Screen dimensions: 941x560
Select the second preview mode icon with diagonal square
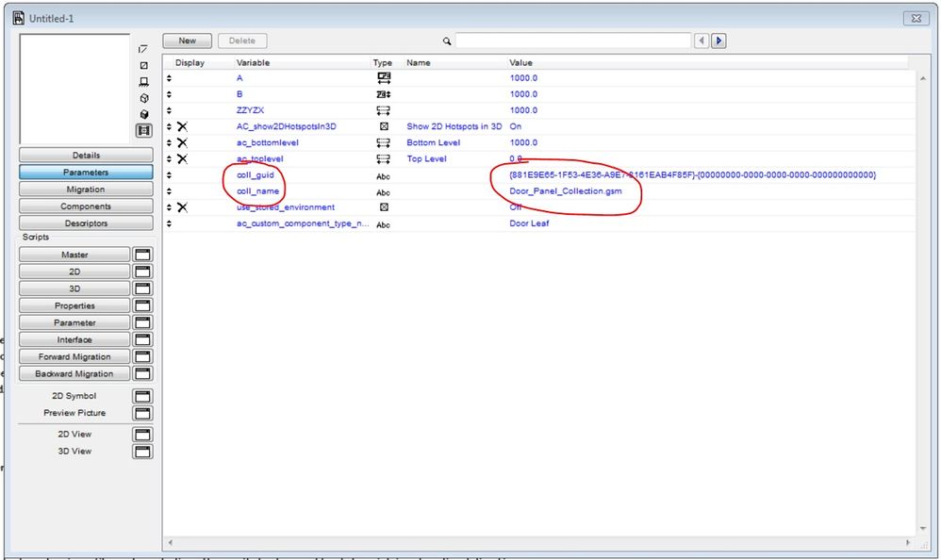143,65
